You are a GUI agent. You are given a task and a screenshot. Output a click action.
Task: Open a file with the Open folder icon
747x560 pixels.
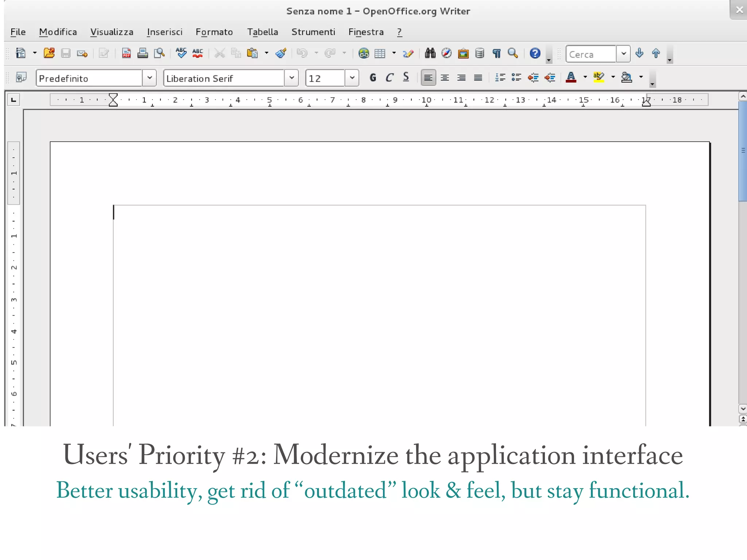pos(49,53)
